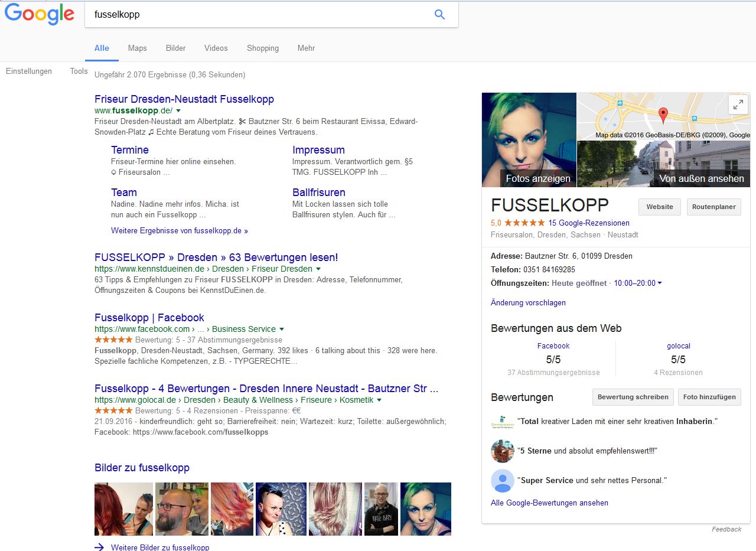Image resolution: width=756 pixels, height=551 pixels.
Task: Switch to the Videos tab
Action: (x=216, y=48)
